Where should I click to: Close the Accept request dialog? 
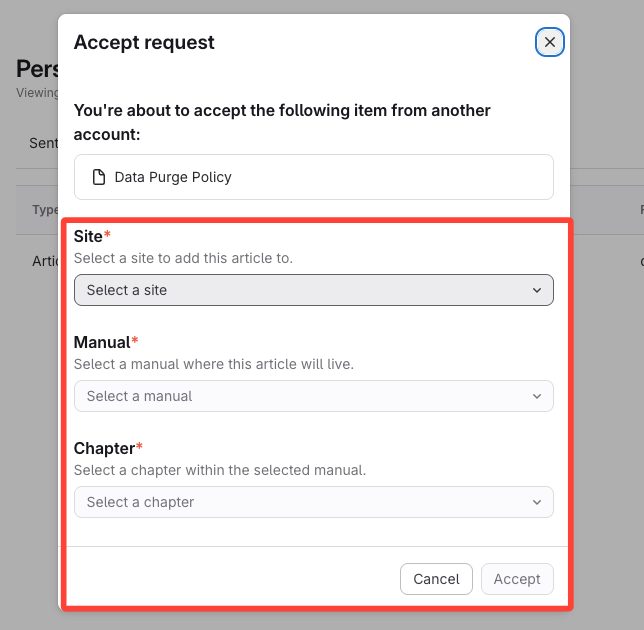[x=549, y=42]
